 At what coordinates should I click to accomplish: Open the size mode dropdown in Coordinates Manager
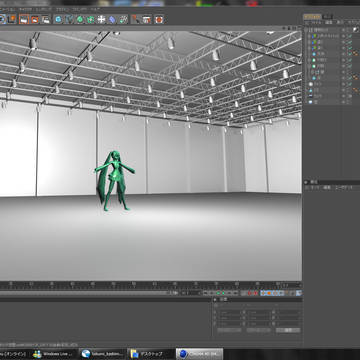tap(259, 330)
